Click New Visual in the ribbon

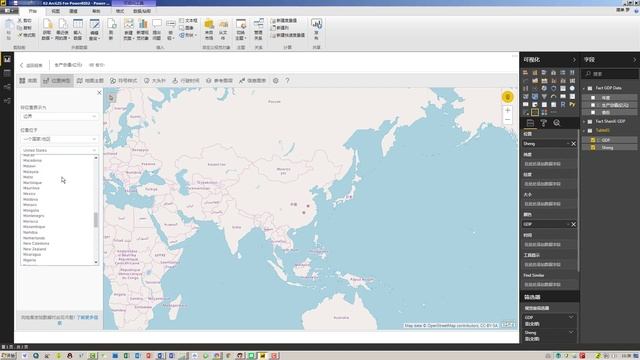(142, 29)
